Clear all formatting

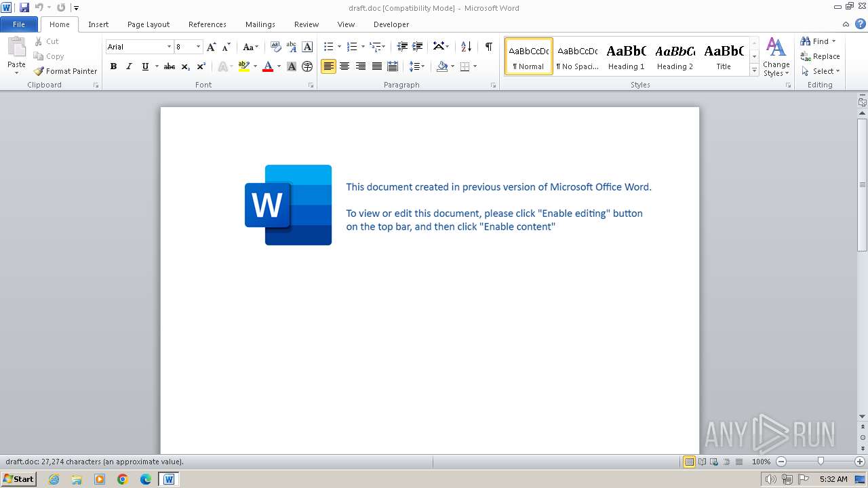tap(275, 47)
